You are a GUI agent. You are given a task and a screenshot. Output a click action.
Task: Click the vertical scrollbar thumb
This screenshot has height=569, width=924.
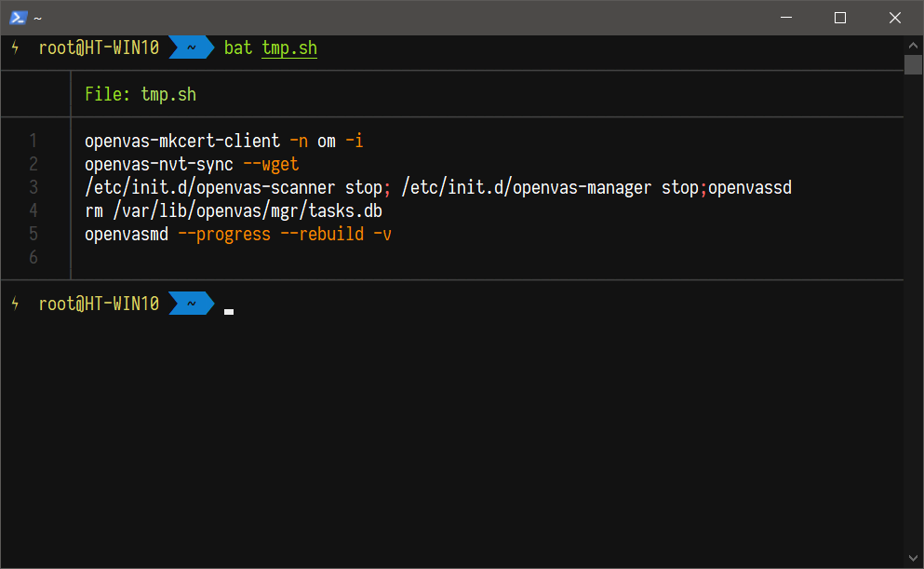pyautogui.click(x=913, y=64)
